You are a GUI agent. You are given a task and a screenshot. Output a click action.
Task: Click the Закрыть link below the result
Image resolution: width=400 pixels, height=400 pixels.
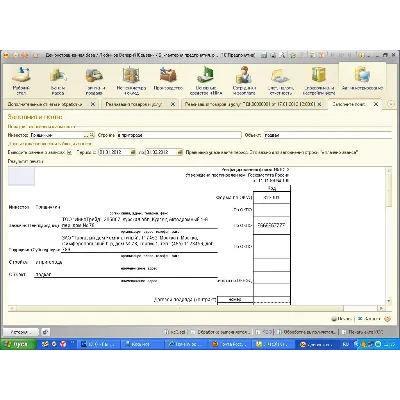[x=369, y=319]
